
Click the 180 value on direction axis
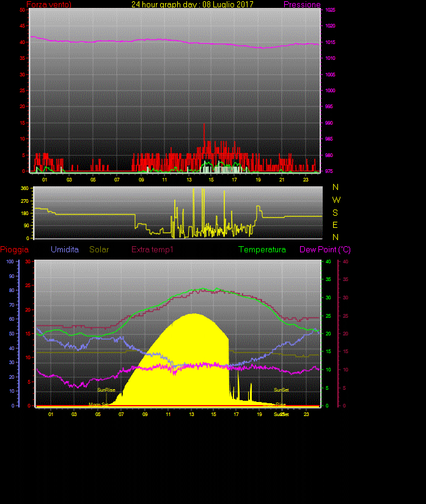pos(25,213)
